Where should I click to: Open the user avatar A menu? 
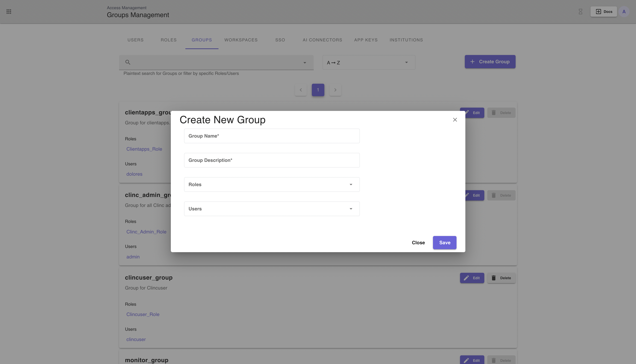coord(624,12)
